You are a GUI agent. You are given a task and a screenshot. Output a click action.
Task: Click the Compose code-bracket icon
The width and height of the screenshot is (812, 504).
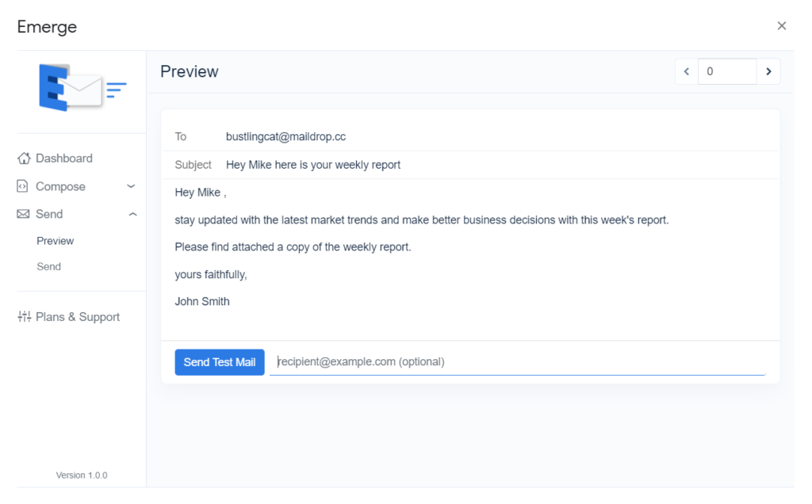(23, 187)
